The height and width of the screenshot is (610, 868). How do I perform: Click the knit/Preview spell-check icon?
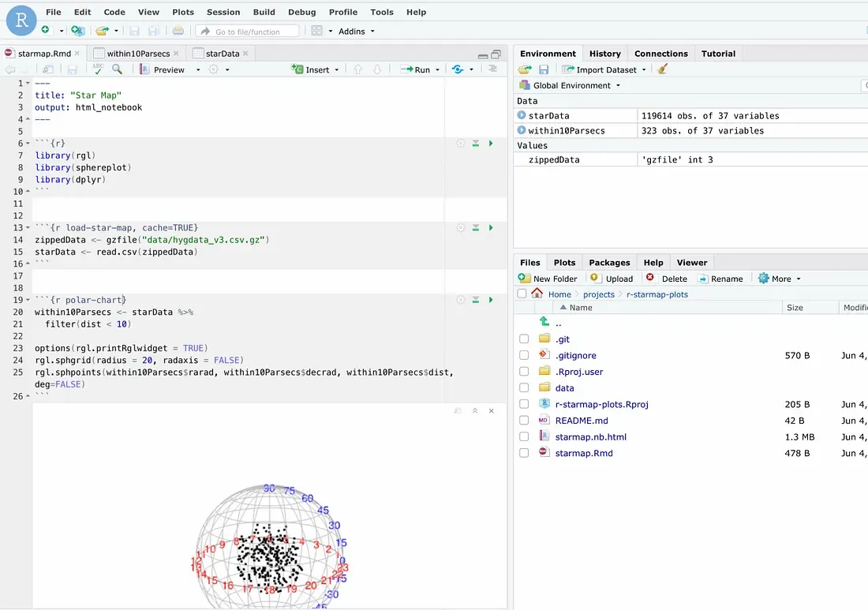click(x=97, y=69)
